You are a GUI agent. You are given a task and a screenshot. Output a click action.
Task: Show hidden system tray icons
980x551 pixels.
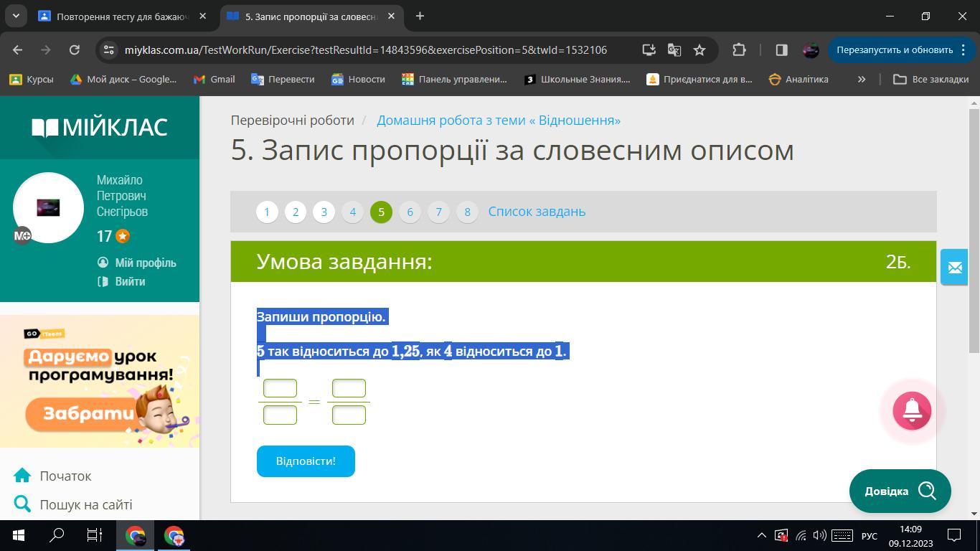761,535
